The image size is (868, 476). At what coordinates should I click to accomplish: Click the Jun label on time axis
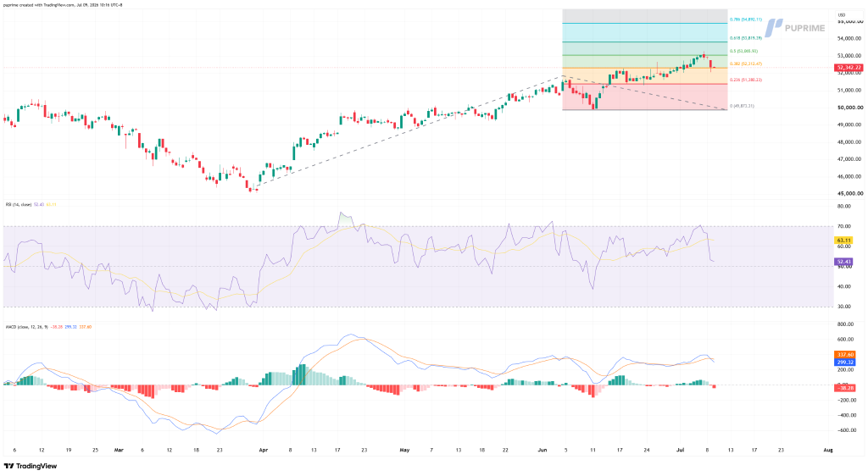(x=542, y=451)
